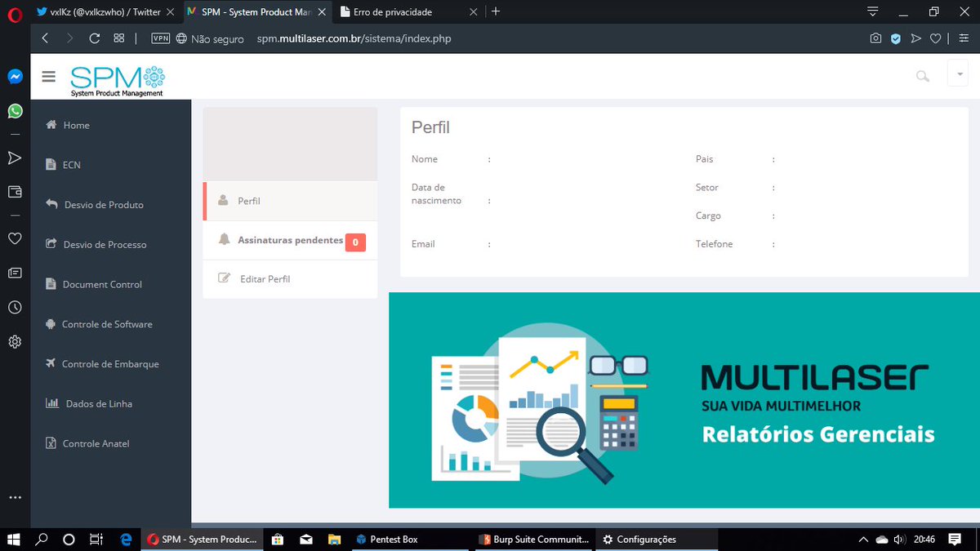Click the VPN badge in address bar

pyautogui.click(x=161, y=38)
